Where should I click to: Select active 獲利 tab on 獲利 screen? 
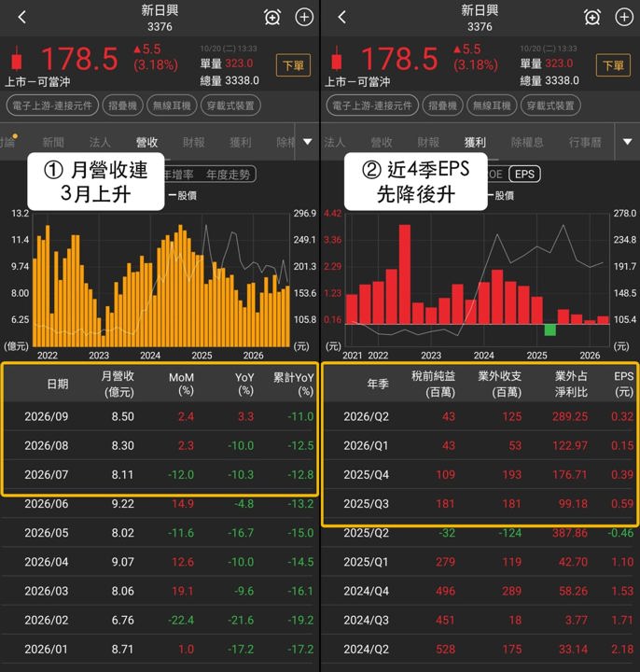point(475,142)
